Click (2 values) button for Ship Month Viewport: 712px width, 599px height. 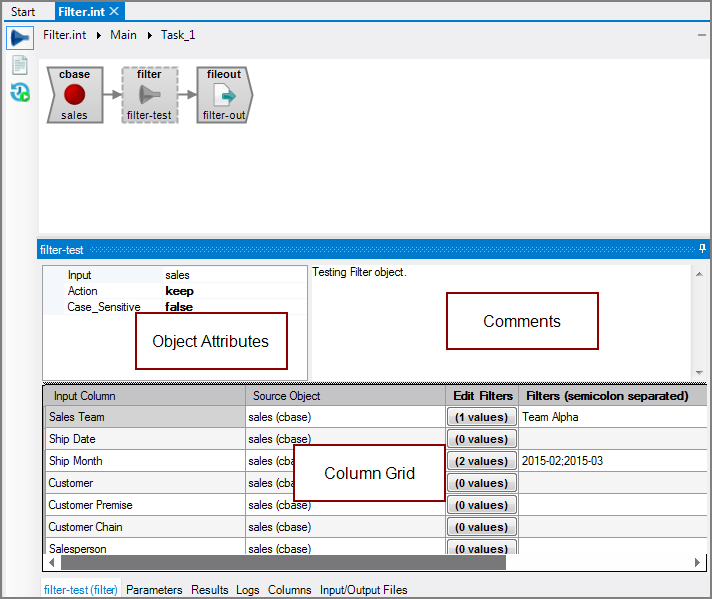481,461
